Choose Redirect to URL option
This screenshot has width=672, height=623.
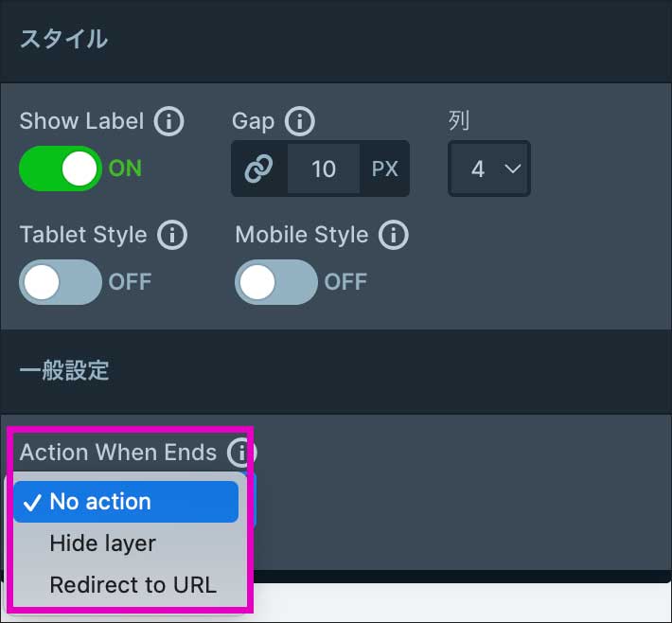click(x=133, y=585)
